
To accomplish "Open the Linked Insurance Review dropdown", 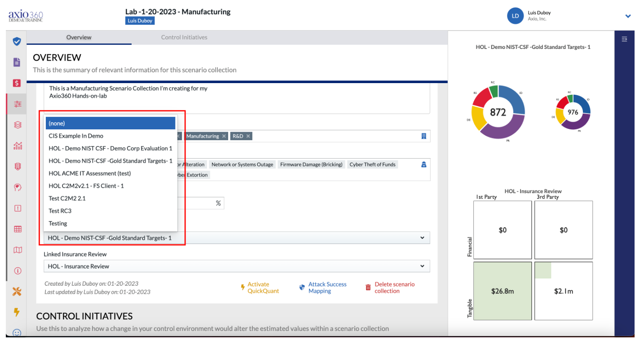I will coord(237,266).
